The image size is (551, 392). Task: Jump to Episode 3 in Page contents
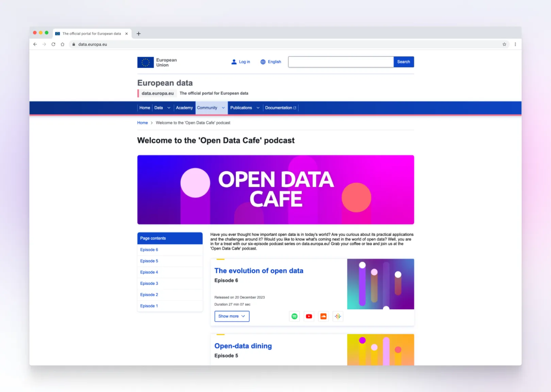click(149, 283)
